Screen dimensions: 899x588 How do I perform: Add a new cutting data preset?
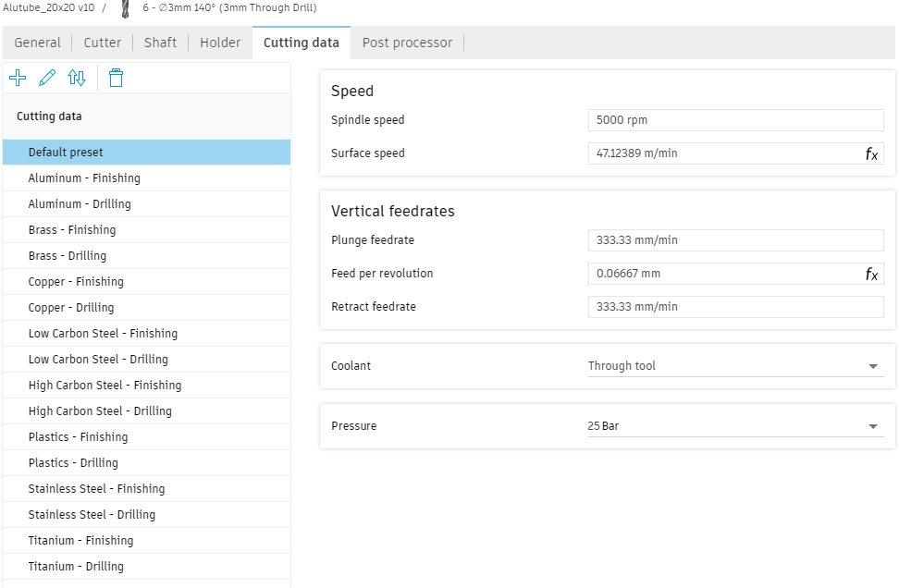pos(18,78)
